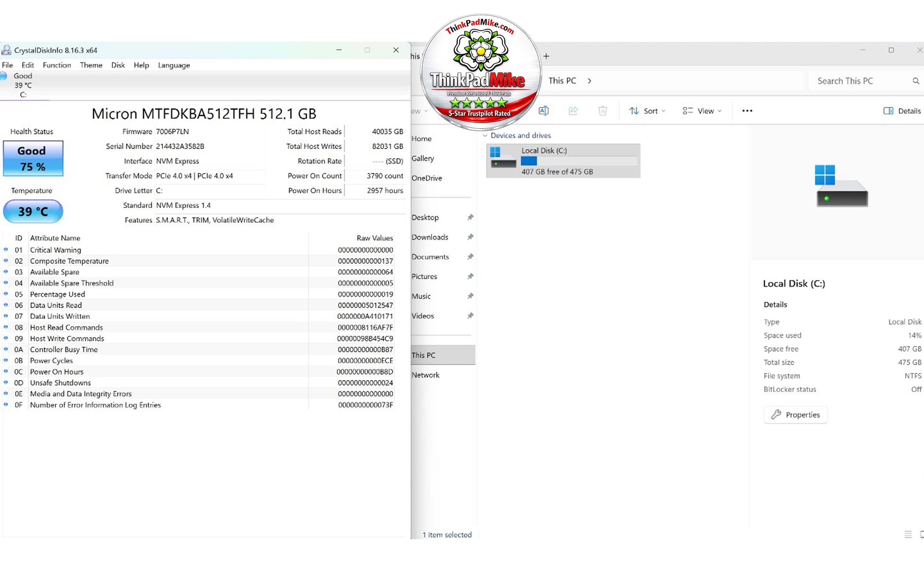Click the pin icon next to Videos

(470, 315)
